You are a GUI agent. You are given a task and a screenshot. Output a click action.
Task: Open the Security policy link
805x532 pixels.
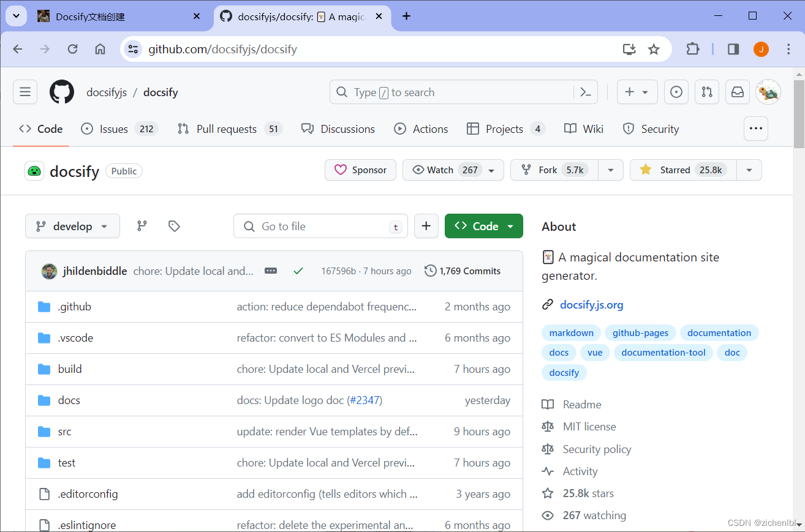point(597,449)
